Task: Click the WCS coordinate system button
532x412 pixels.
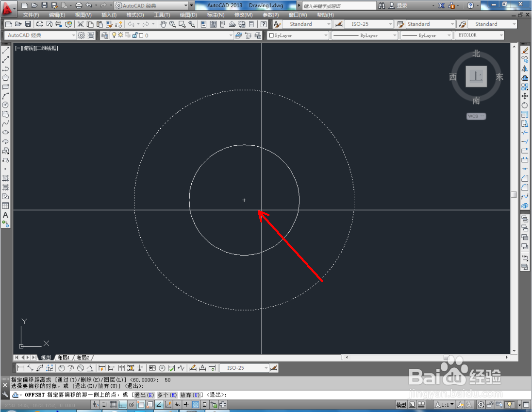Action: tap(476, 116)
